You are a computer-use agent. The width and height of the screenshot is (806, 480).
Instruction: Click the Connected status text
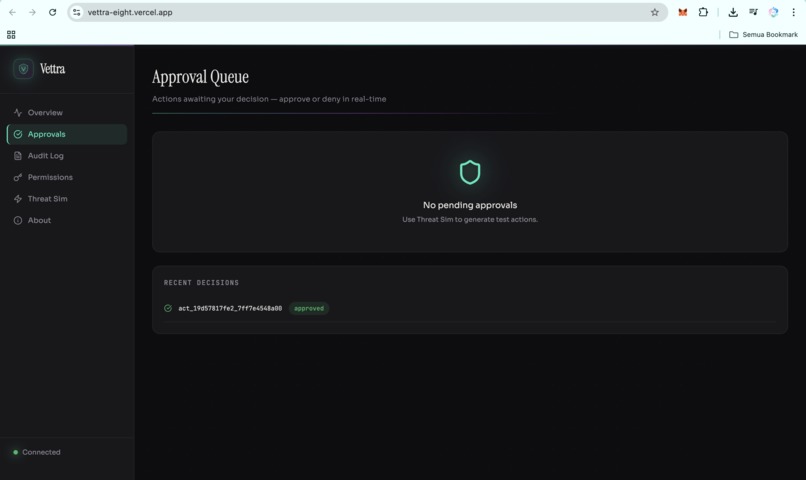click(x=41, y=452)
